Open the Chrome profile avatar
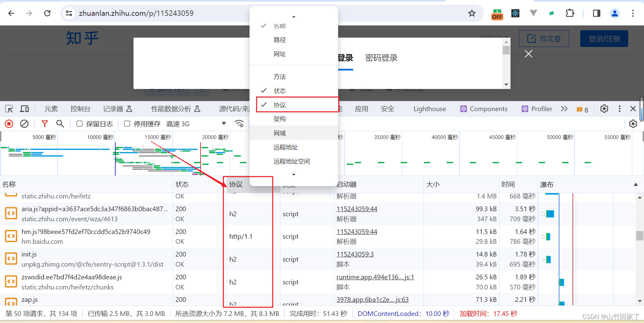 coord(615,13)
